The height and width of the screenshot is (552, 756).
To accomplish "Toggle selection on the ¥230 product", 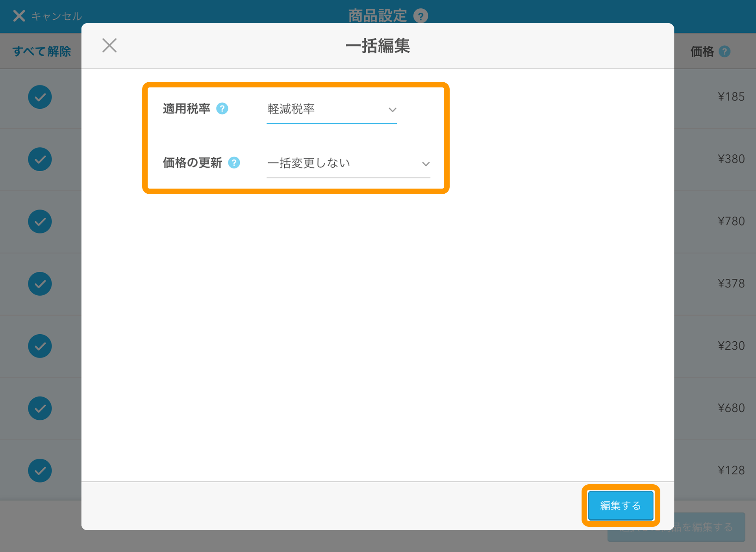I will (40, 346).
